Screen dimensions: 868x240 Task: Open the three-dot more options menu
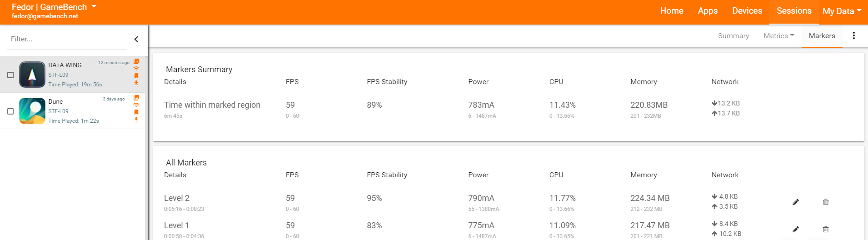tap(854, 35)
